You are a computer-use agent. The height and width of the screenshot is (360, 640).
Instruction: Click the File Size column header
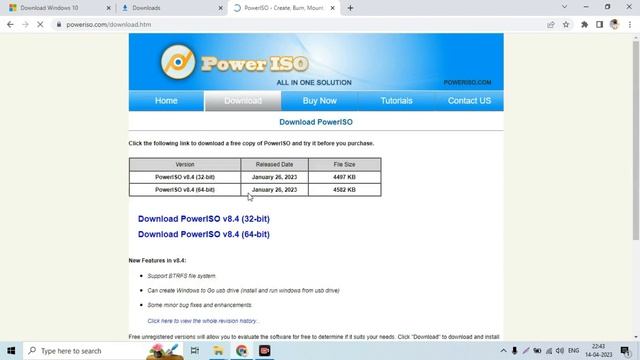click(x=344, y=164)
